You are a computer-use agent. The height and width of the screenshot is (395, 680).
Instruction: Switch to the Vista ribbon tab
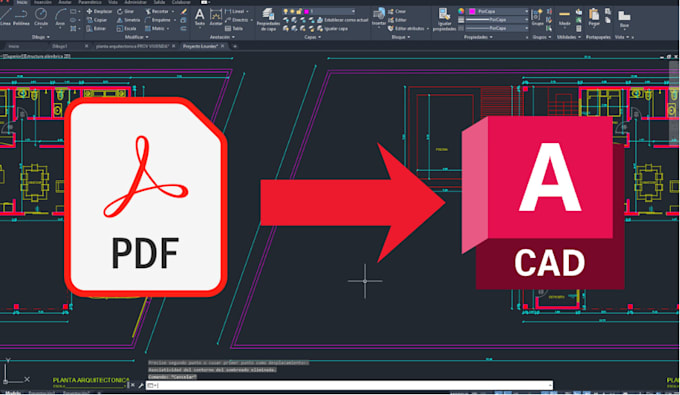click(113, 2)
